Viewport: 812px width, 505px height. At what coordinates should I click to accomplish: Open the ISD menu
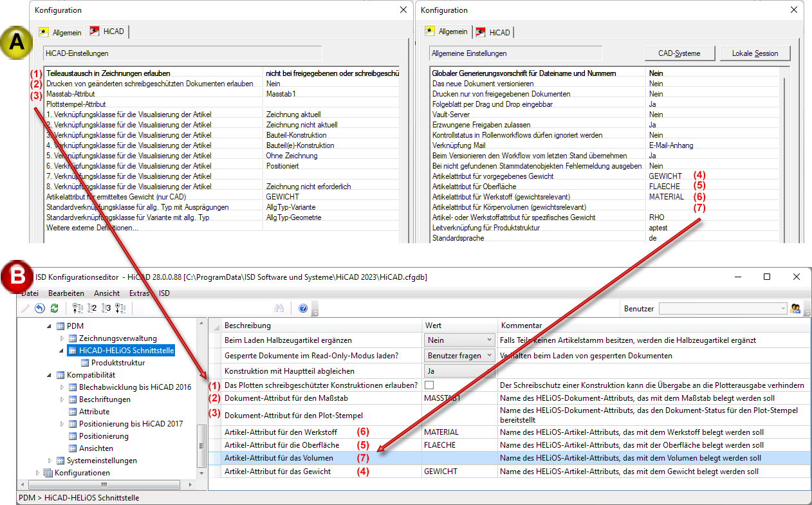click(x=165, y=293)
